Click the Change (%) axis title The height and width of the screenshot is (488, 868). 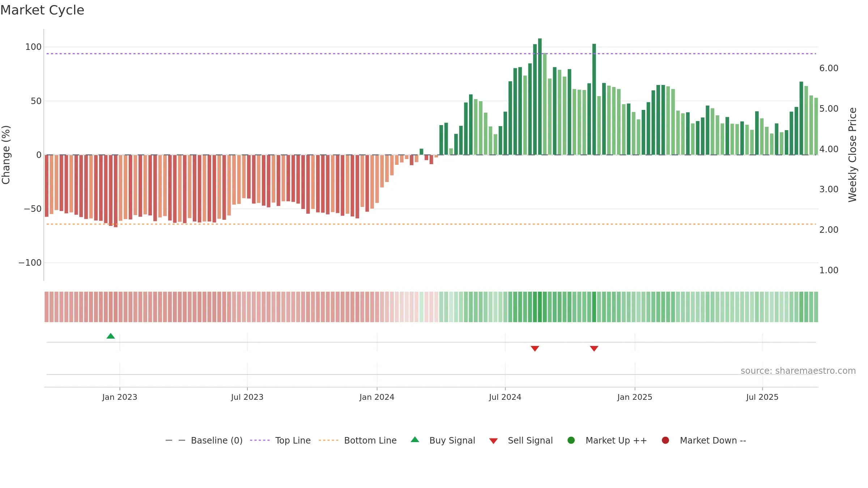coord(6,155)
